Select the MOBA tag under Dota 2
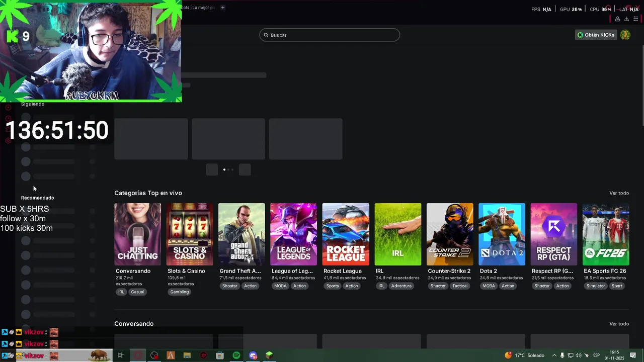Viewport: 644px width, 362px height. coord(489,286)
